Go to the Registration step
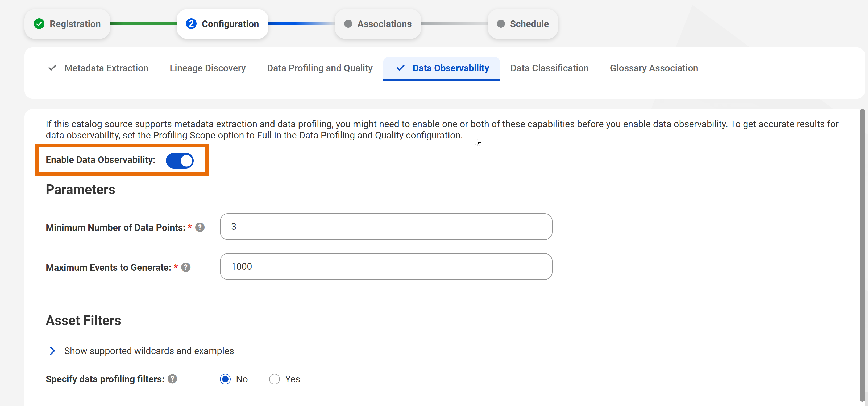Viewport: 868px width, 406px height. [x=67, y=24]
